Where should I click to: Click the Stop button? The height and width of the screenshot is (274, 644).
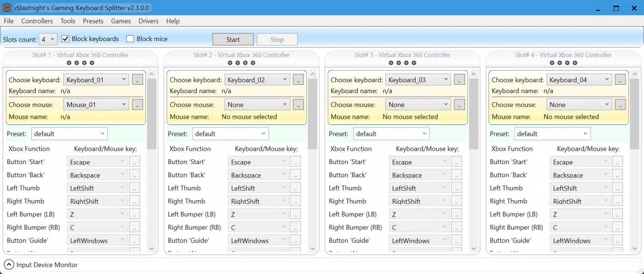click(x=277, y=39)
